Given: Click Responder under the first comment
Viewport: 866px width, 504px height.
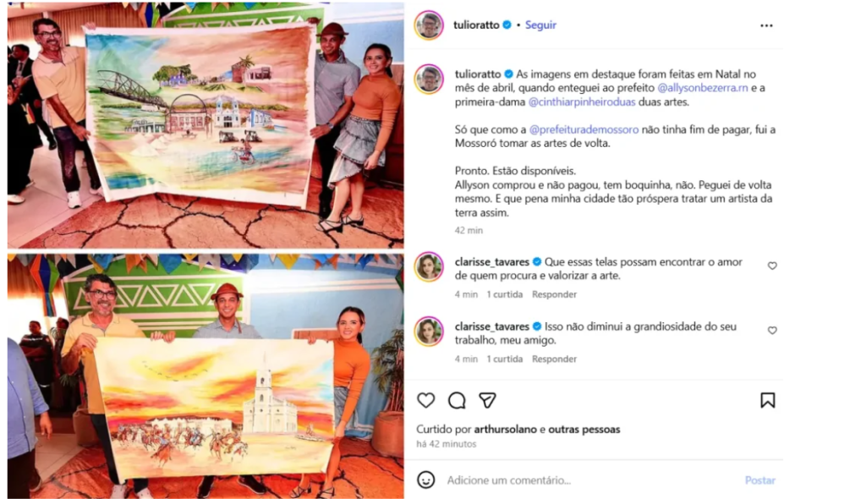Looking at the screenshot, I should click(x=554, y=294).
